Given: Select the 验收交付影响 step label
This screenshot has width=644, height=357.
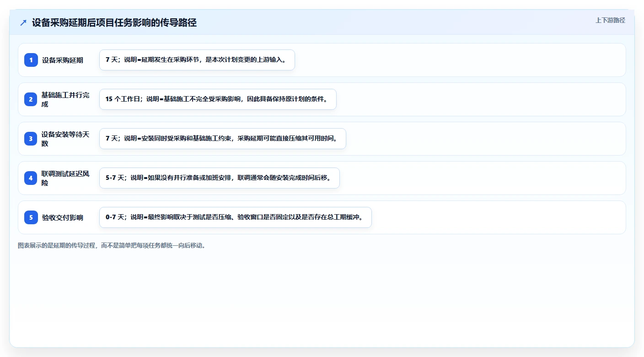Looking at the screenshot, I should pyautogui.click(x=63, y=217).
